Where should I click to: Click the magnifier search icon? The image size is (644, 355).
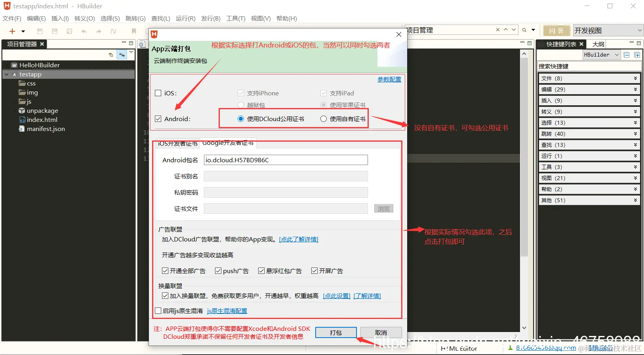(524, 30)
